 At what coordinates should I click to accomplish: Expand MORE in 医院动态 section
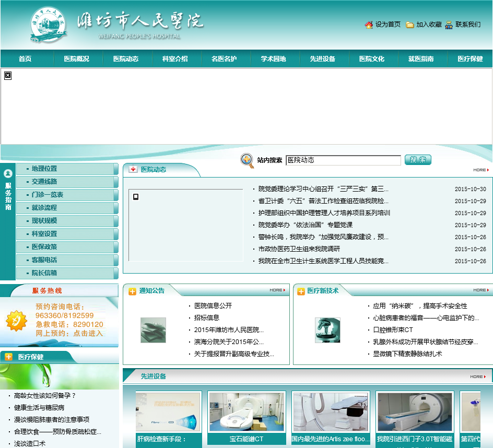click(480, 170)
